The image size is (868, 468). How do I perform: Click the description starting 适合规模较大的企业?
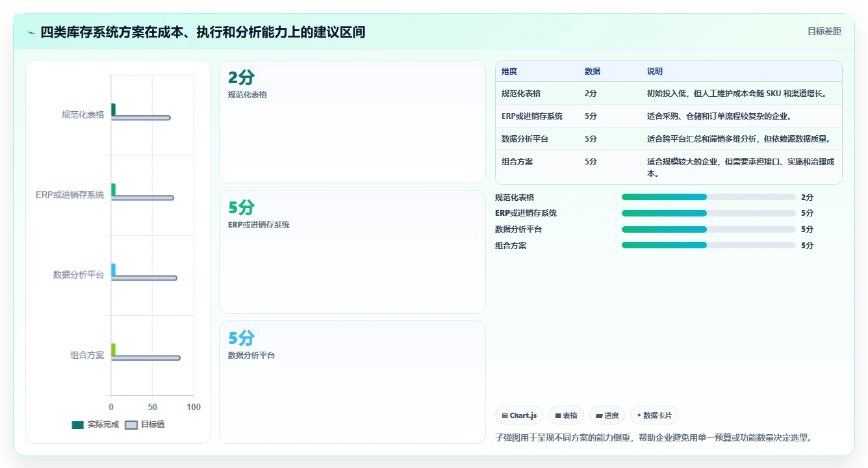click(x=741, y=168)
